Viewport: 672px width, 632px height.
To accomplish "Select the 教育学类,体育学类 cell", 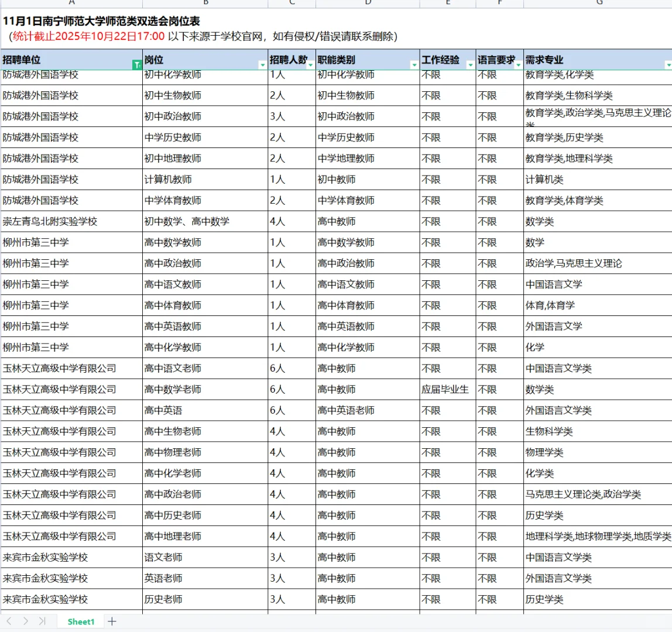I will tap(598, 201).
